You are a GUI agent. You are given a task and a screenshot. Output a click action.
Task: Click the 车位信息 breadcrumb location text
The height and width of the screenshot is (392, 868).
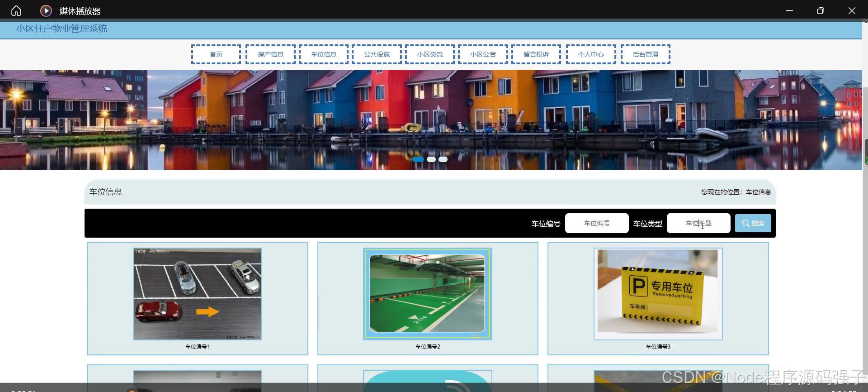[758, 192]
